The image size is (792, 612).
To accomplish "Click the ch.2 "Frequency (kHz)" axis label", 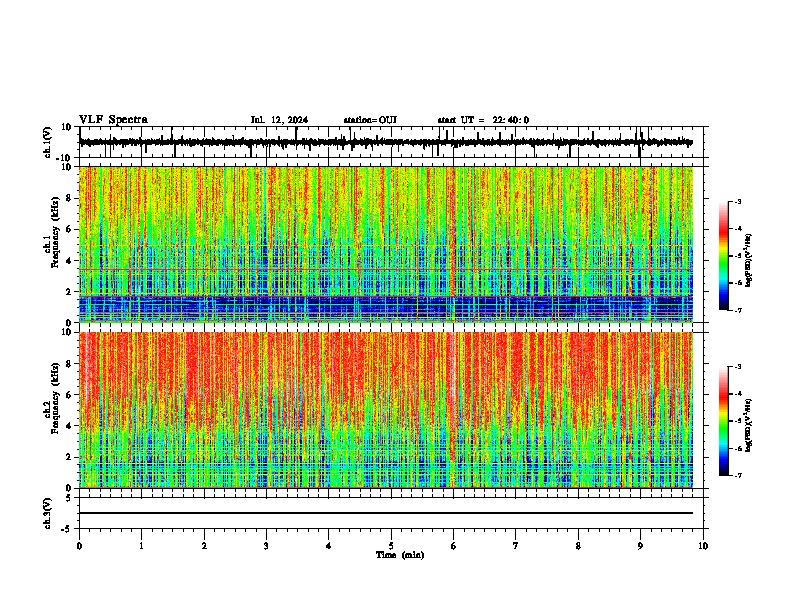I will 55,398.
